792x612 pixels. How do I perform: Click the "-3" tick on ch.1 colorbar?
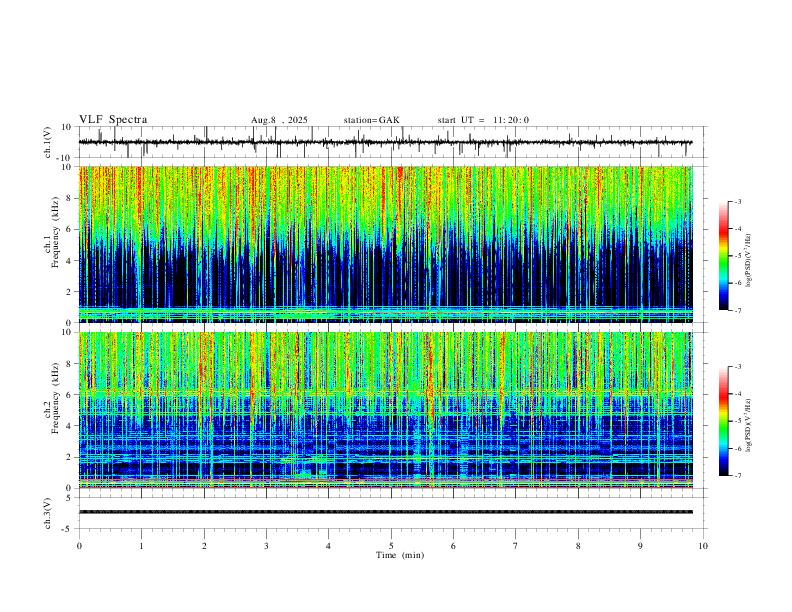[738, 201]
